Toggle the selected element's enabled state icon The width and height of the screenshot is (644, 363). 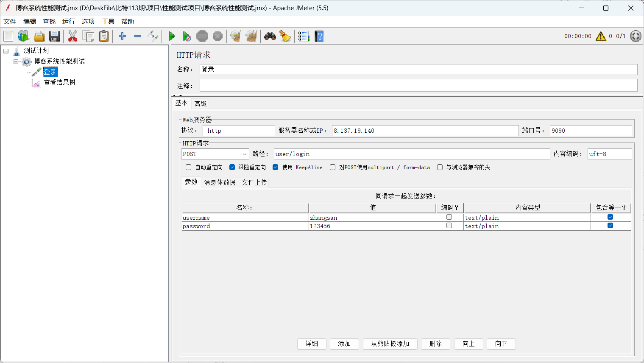coord(153,36)
